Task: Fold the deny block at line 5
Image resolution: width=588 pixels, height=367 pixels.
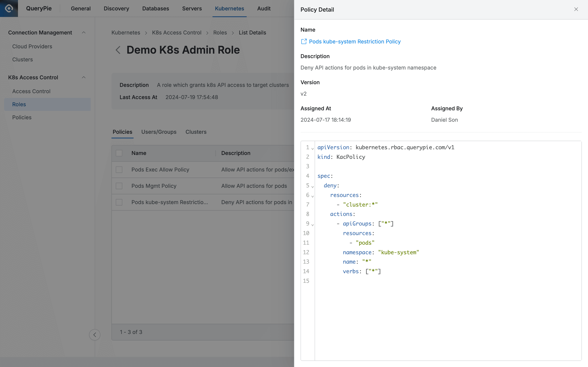Action: pyautogui.click(x=313, y=186)
